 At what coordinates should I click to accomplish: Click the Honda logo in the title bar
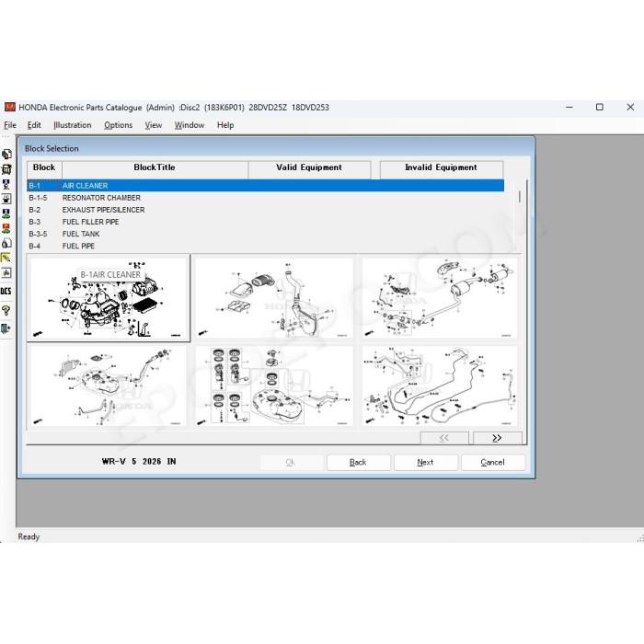click(9, 108)
